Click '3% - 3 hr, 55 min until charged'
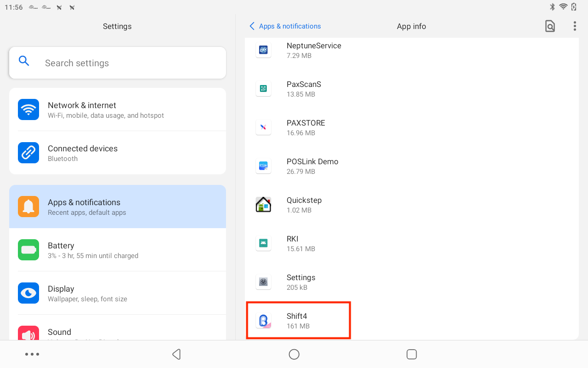 tap(93, 256)
